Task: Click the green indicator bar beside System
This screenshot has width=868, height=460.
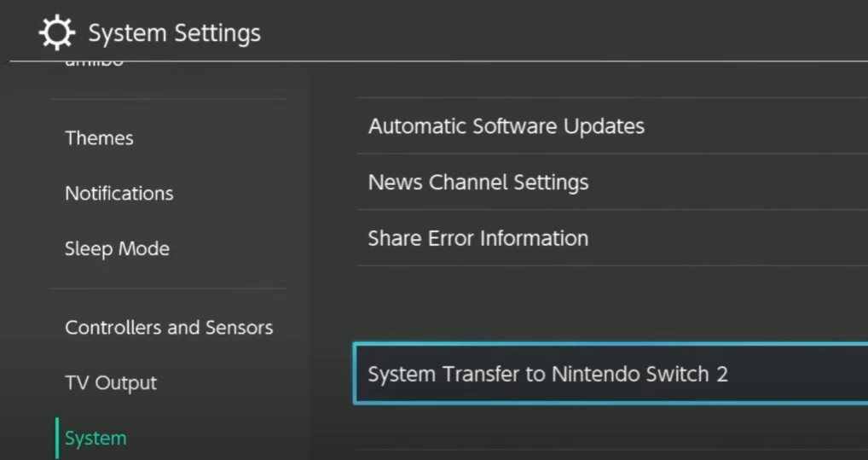Action: point(57,439)
